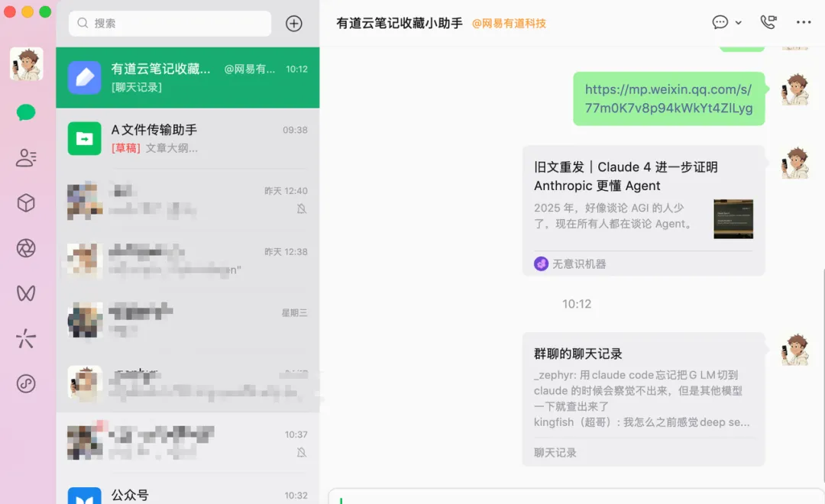This screenshot has height=504, width=825.
Task: Switch to Chats via the green bubble icon
Action: tap(26, 112)
